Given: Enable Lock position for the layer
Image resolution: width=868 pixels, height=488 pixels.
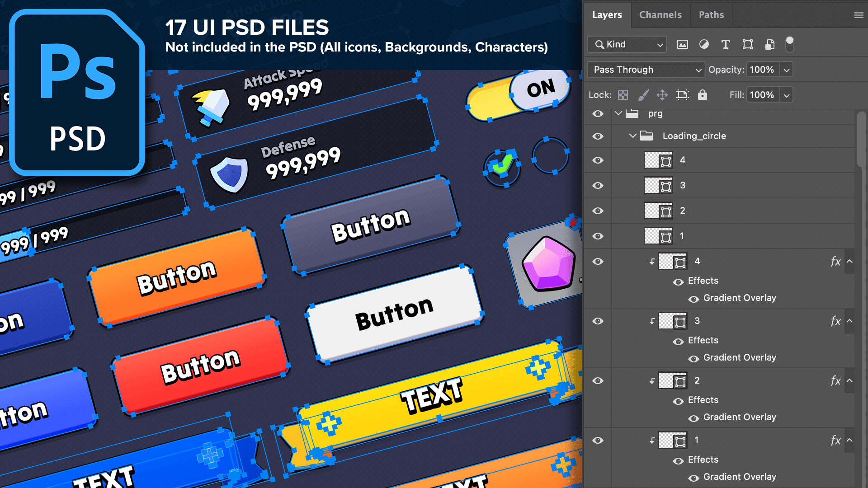Looking at the screenshot, I should (x=662, y=95).
